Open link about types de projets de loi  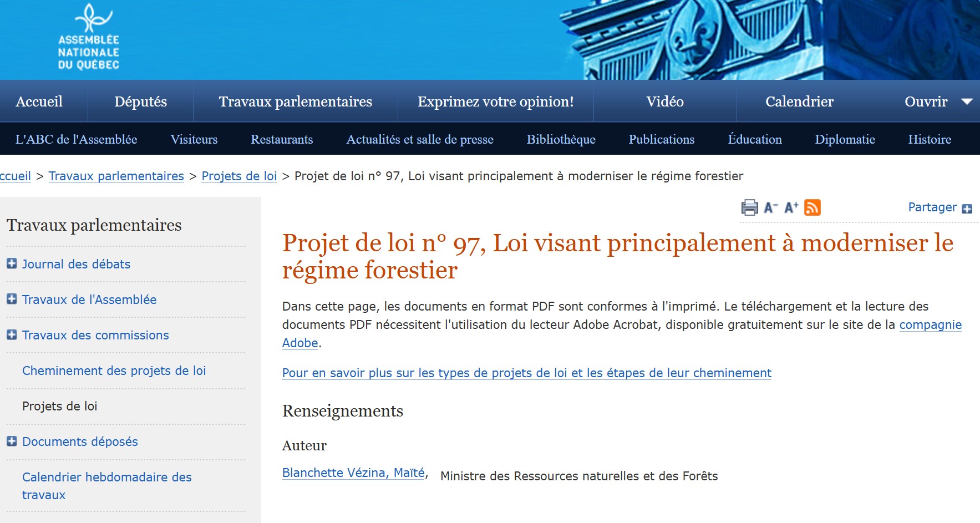point(527,373)
